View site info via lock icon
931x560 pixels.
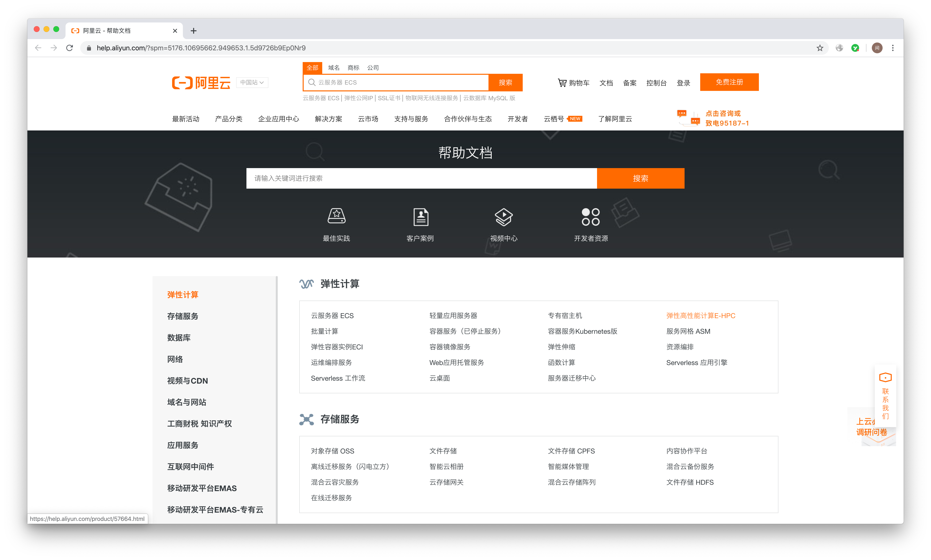pos(89,48)
